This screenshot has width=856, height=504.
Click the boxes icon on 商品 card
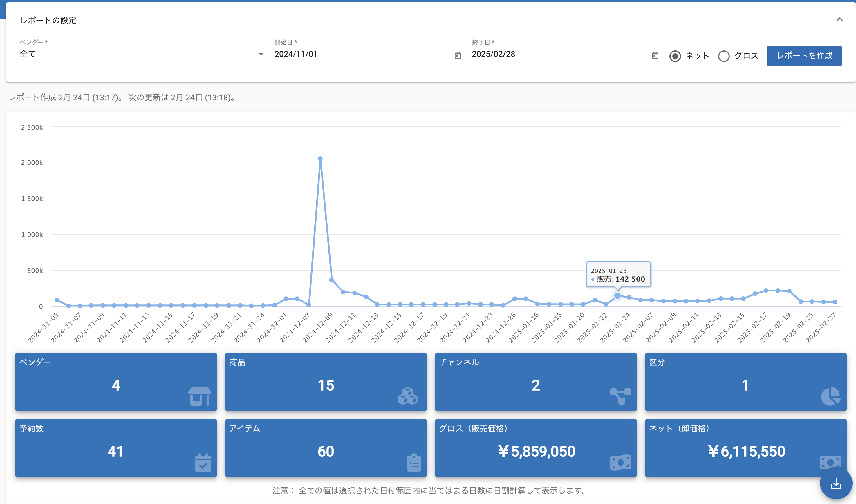[x=407, y=396]
